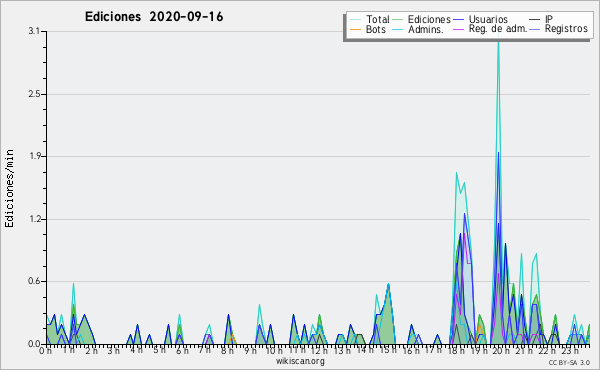Click the teal line swatch beside Total
The image size is (600, 370).
(x=355, y=20)
